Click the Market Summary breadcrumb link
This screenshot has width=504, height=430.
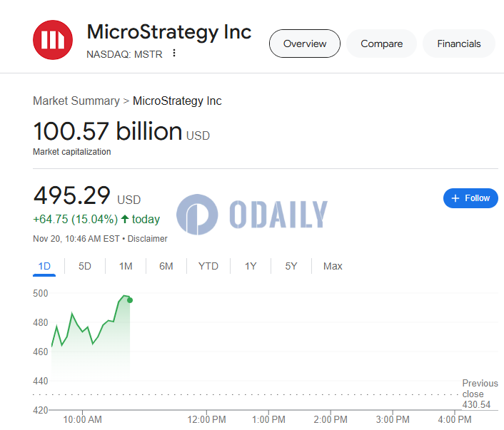point(76,101)
